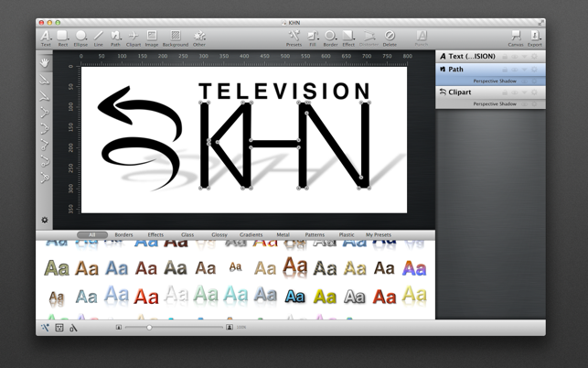
Task: Hide the Path layer
Action: click(515, 70)
